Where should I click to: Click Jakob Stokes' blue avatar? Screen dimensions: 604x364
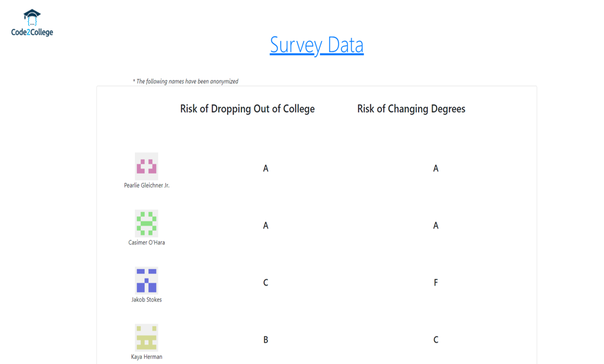pyautogui.click(x=147, y=281)
